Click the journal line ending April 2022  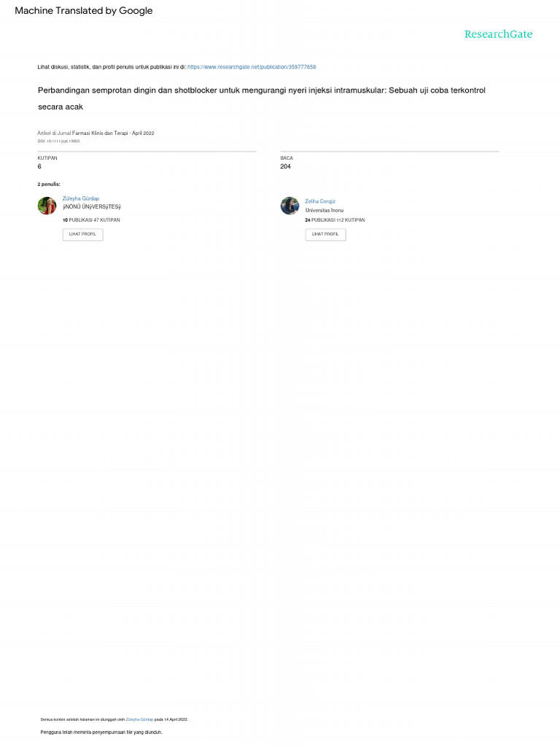96,133
